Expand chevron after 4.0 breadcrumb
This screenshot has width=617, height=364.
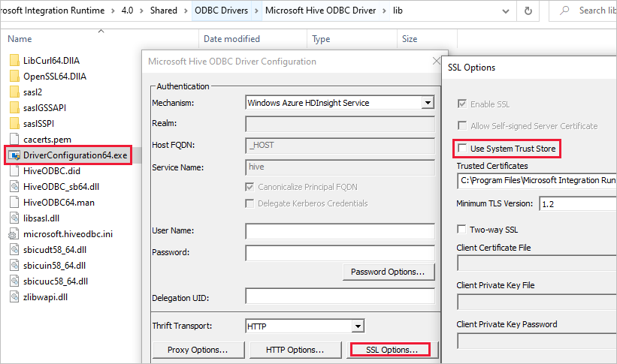tap(141, 11)
